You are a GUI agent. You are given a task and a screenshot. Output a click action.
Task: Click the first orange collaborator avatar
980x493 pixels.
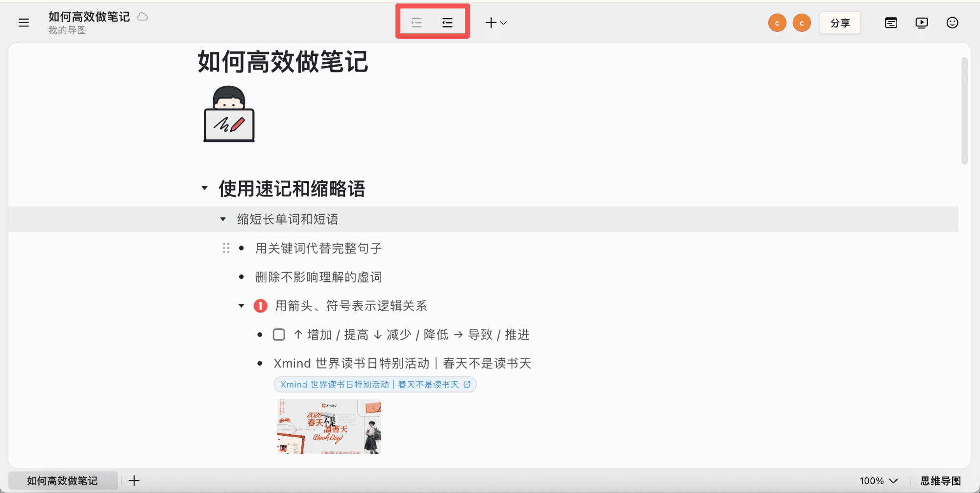(x=777, y=23)
